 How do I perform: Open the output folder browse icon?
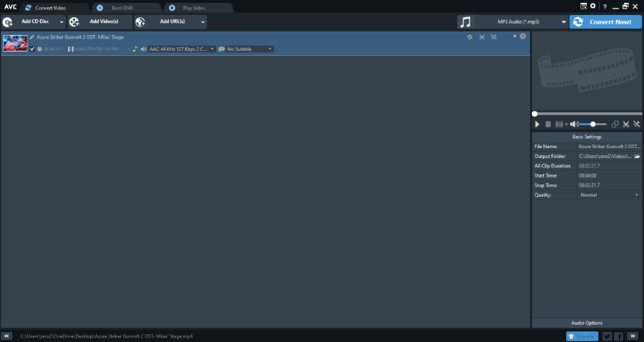pyautogui.click(x=637, y=157)
